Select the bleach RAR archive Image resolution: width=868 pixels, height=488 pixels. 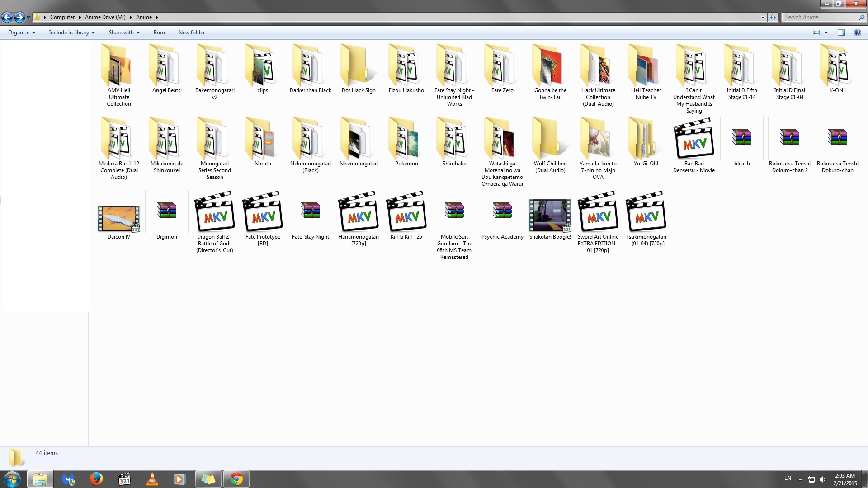741,138
